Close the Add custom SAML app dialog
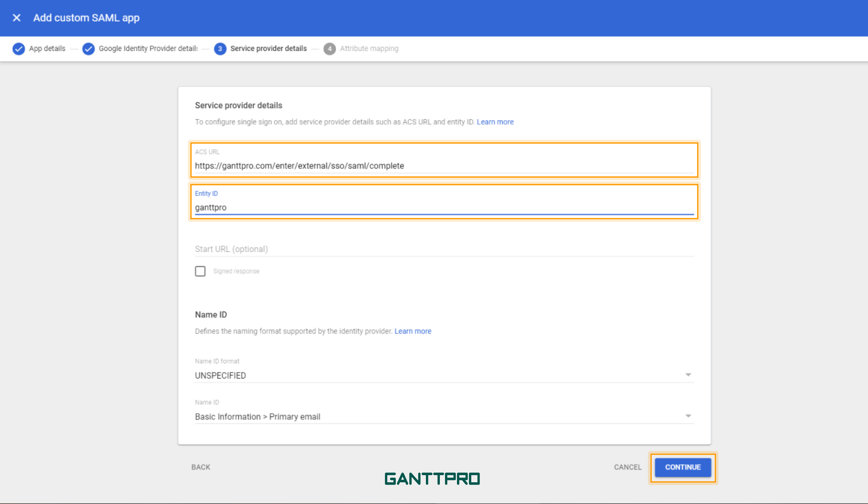This screenshot has width=868, height=504. click(17, 17)
